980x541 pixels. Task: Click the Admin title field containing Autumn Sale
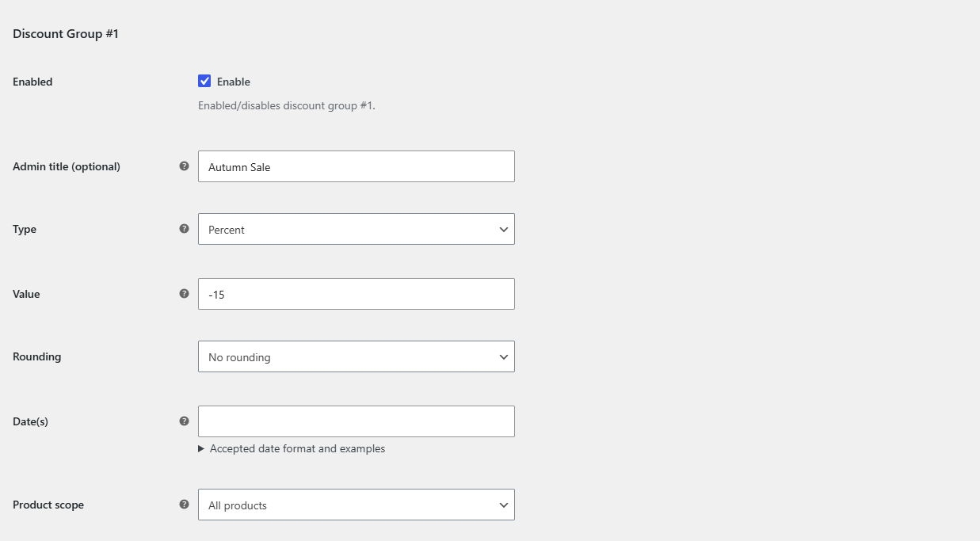tap(357, 166)
